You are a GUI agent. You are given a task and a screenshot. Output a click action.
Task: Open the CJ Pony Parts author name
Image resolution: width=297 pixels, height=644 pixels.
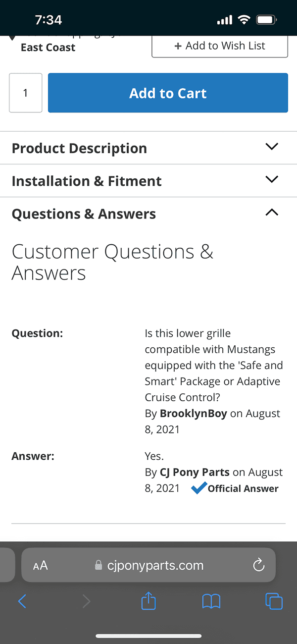coord(195,472)
